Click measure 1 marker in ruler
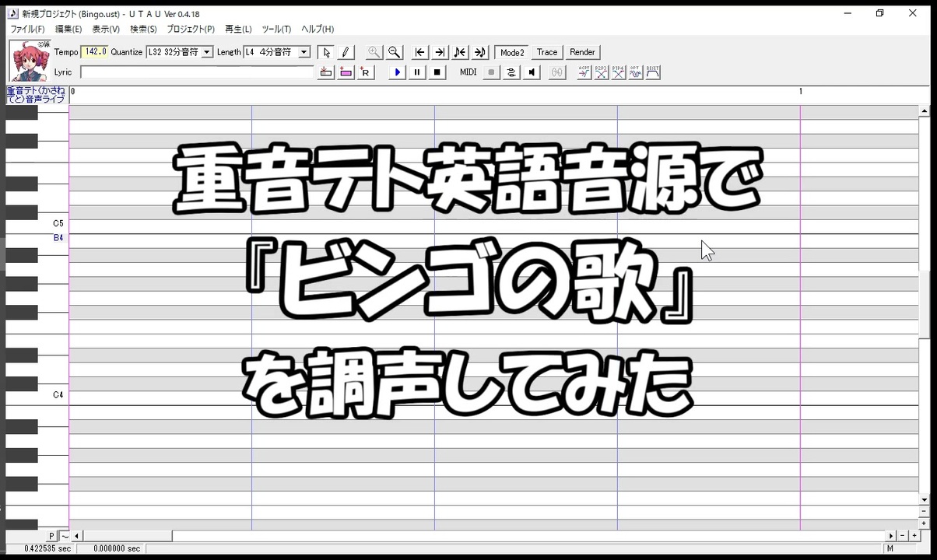 801,92
